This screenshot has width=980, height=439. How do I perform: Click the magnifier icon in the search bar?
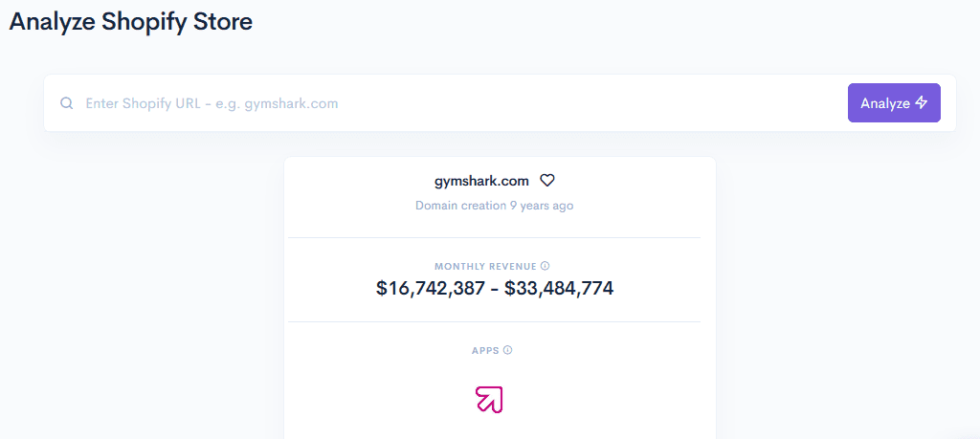66,103
